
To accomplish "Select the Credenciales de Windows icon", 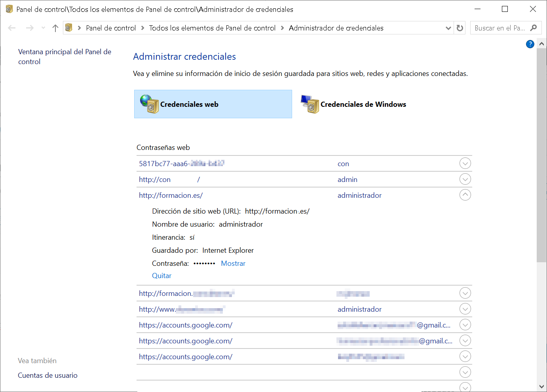I will point(310,104).
